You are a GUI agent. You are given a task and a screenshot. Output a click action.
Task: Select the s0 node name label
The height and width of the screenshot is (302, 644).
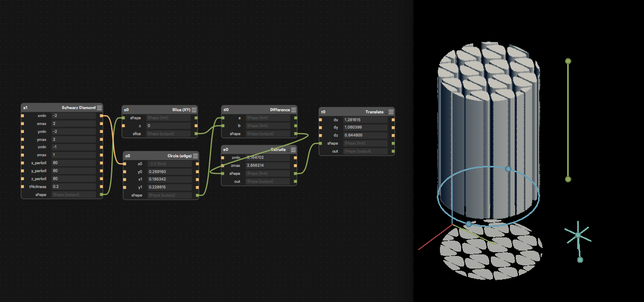126,110
